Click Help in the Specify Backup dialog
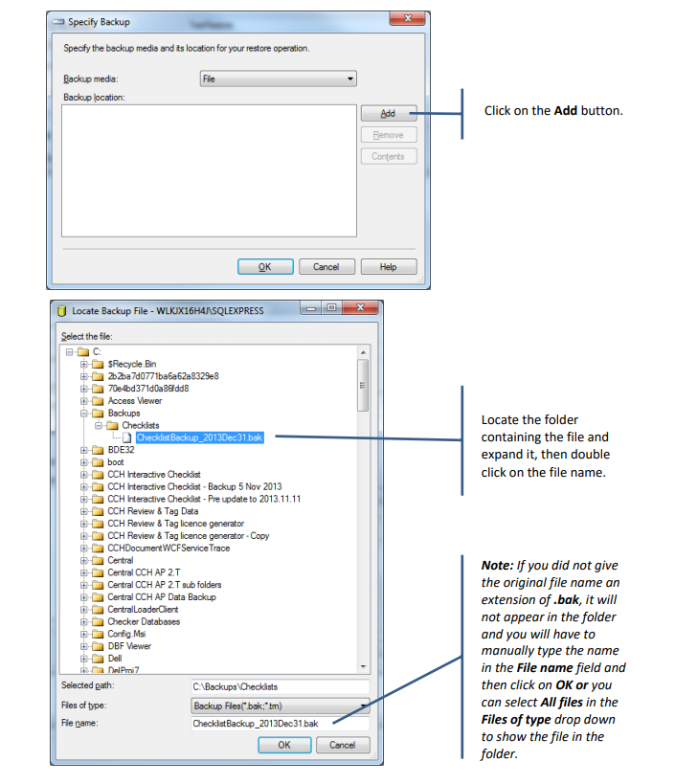The height and width of the screenshot is (784, 675). [389, 267]
